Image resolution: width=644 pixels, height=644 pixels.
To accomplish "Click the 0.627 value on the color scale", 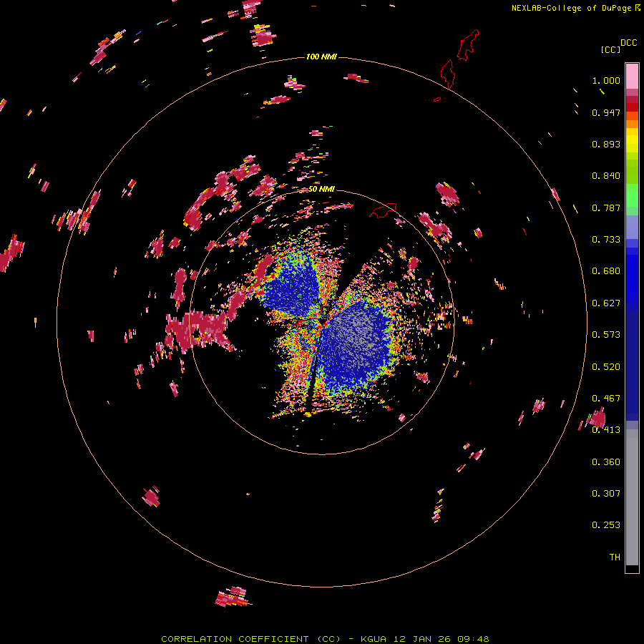I will coord(606,303).
